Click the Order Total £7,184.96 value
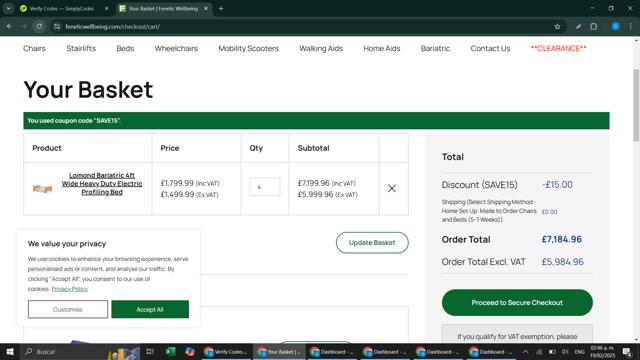 click(x=562, y=239)
